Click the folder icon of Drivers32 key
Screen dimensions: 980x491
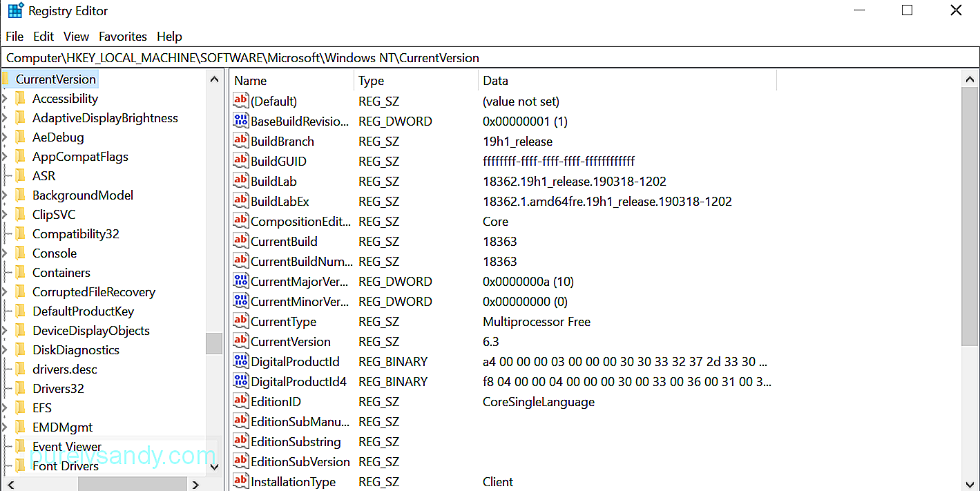(x=20, y=388)
